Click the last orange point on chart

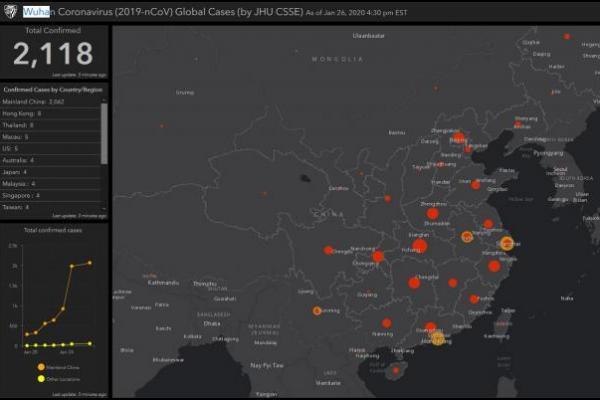[89, 263]
